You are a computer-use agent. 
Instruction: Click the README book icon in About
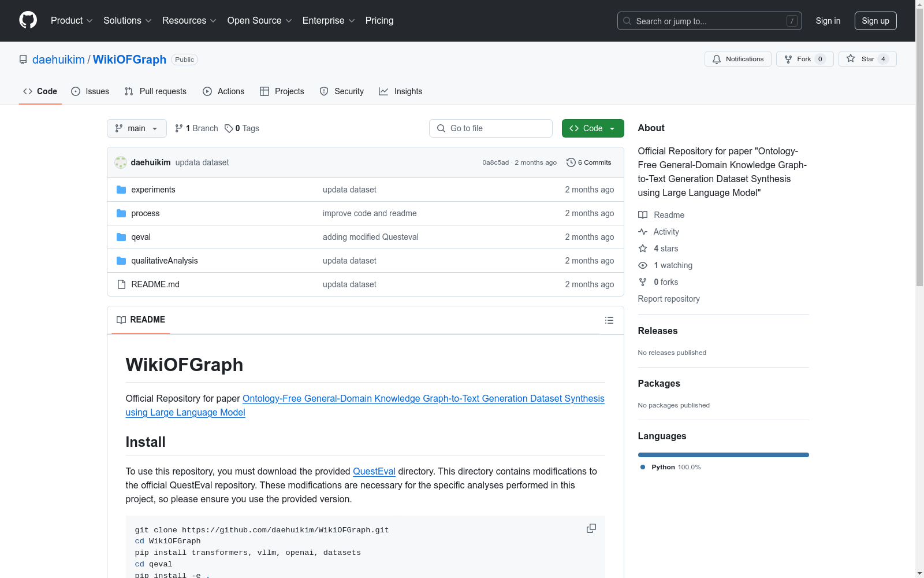click(x=643, y=215)
